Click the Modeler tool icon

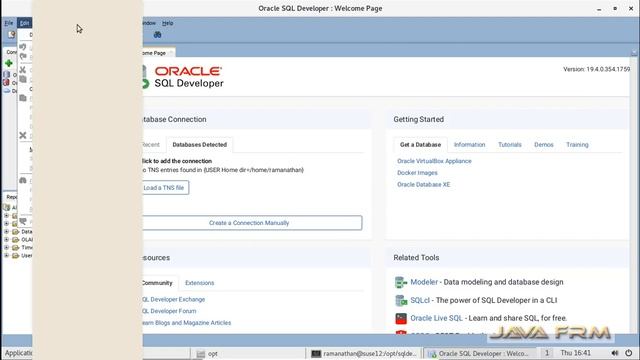click(401, 282)
